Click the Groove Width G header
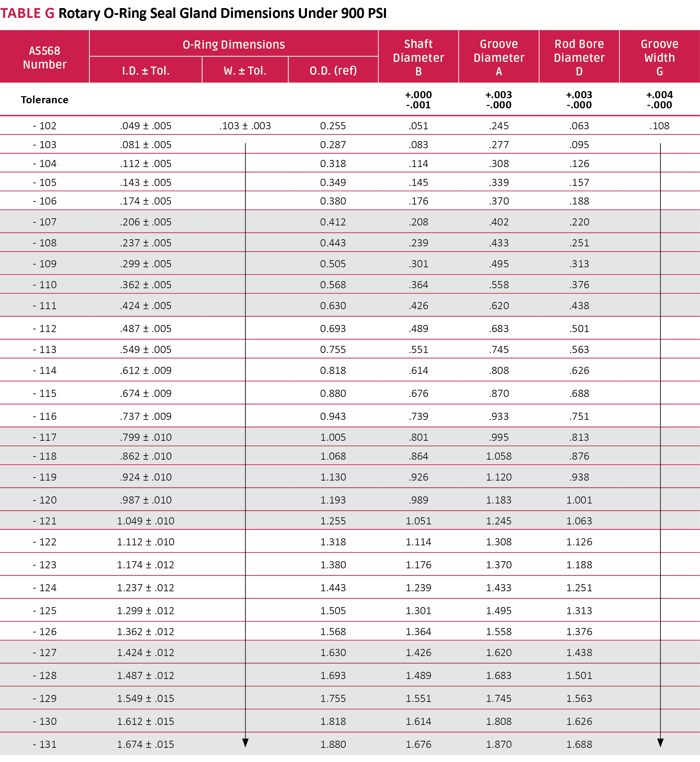The image size is (700, 762). tap(659, 58)
